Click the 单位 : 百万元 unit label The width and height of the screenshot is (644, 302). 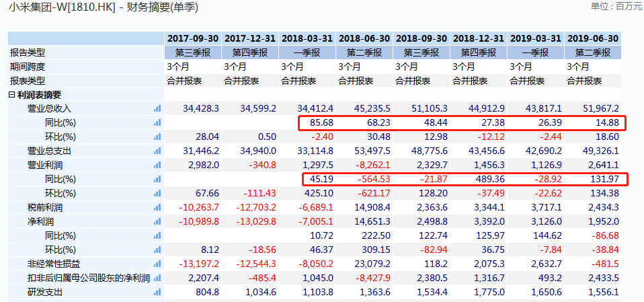click(617, 6)
